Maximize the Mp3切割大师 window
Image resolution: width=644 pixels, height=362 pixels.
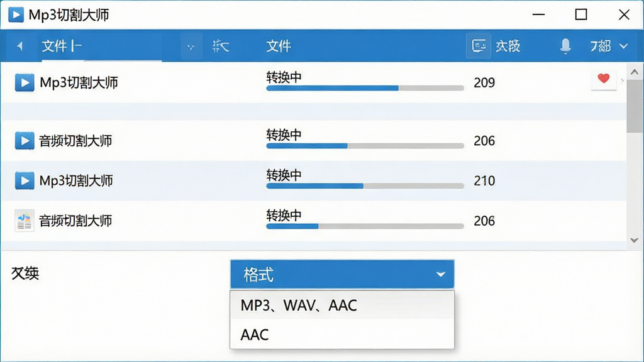(x=580, y=15)
